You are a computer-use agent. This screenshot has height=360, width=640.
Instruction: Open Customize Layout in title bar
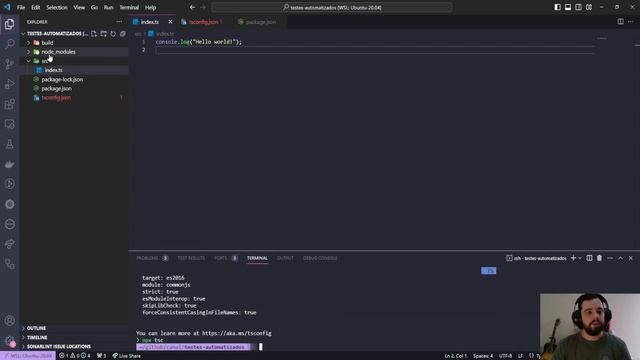(x=589, y=7)
